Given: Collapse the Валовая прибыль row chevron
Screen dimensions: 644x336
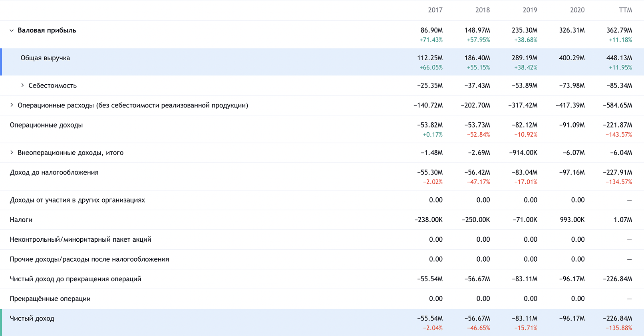Looking at the screenshot, I should coord(12,30).
